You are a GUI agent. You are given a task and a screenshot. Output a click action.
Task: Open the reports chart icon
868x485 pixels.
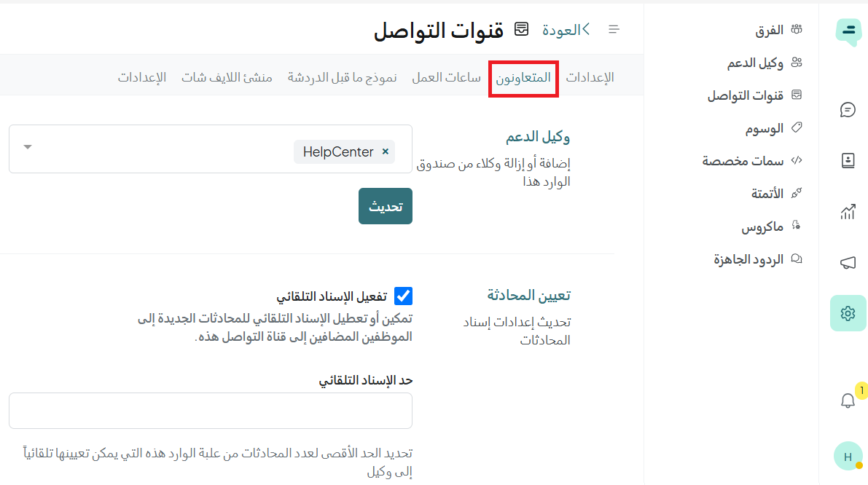click(847, 212)
